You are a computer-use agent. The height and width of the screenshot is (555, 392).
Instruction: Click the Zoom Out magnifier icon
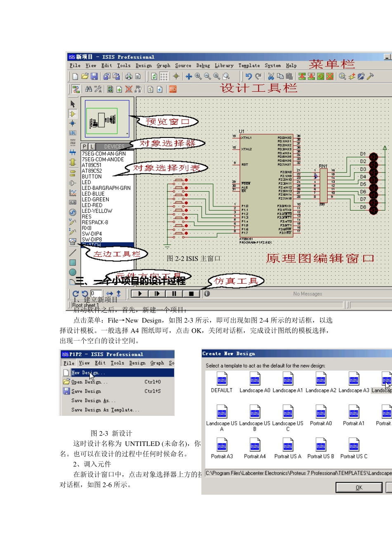(207, 76)
